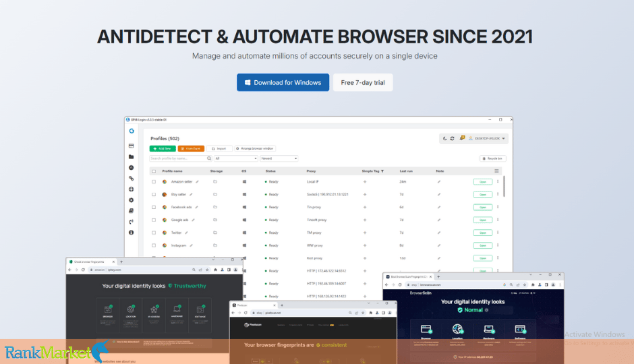Toggle dark mode moon icon
The image size is (634, 364).
444,139
